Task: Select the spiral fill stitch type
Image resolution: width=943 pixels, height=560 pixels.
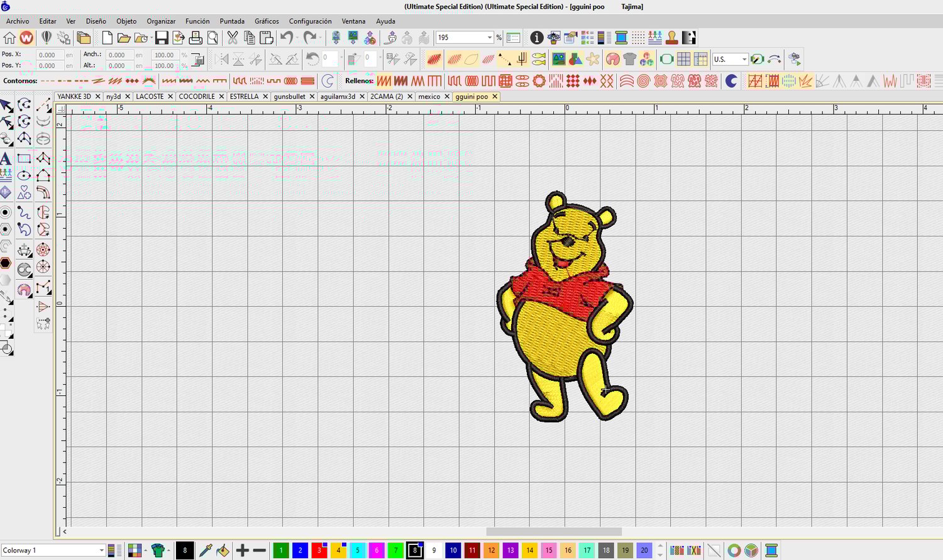Action: coord(643,81)
